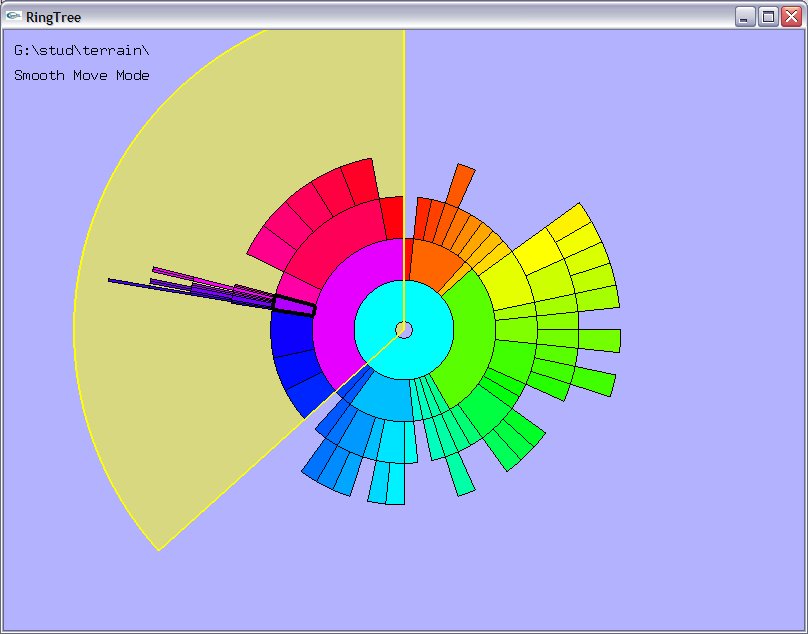Image resolution: width=808 pixels, height=634 pixels.
Task: Click the Smooth Move Mode label
Action: click(81, 75)
